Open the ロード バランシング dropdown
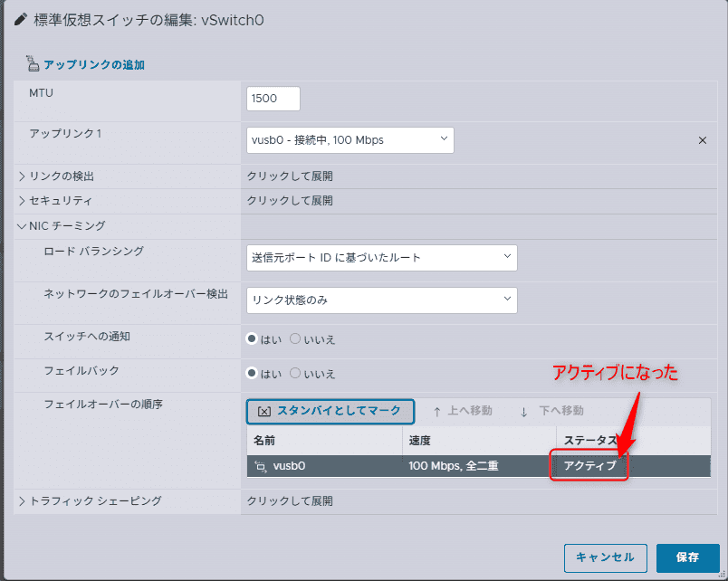This screenshot has width=728, height=581. [x=381, y=258]
